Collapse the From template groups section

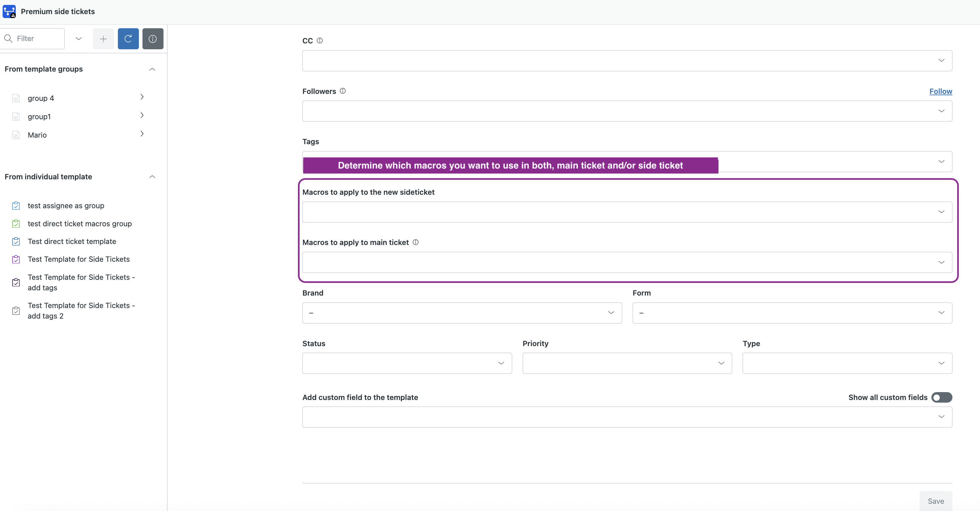(152, 69)
